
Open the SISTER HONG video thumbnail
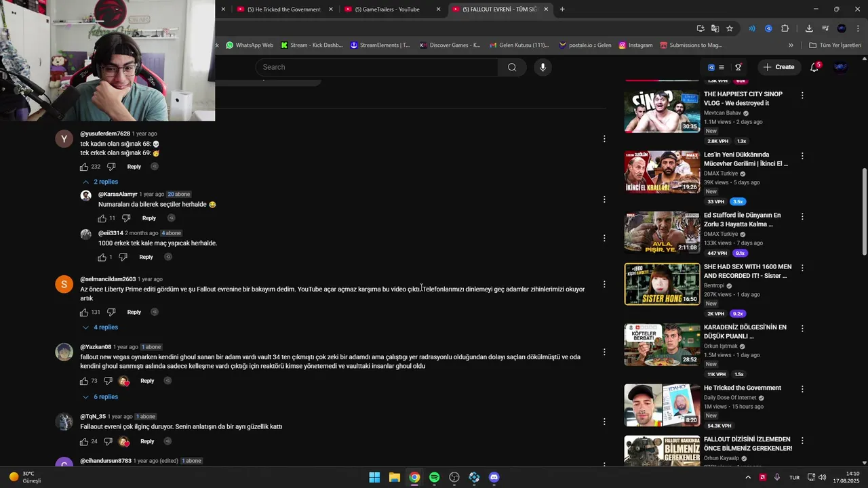[x=662, y=284]
